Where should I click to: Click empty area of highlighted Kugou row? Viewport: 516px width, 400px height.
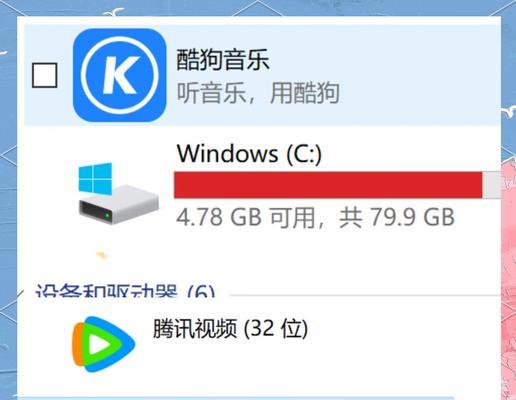click(417, 75)
